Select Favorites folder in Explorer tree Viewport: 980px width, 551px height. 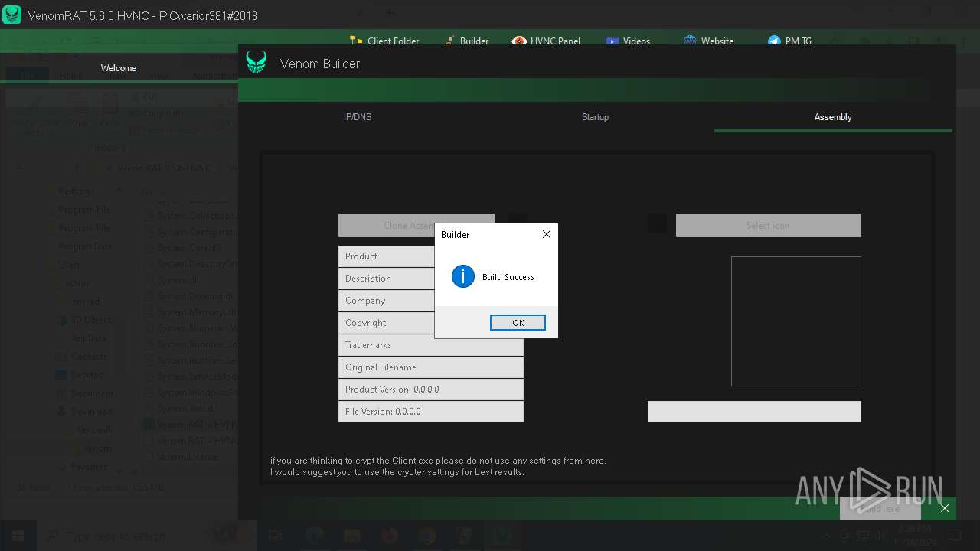(x=90, y=467)
